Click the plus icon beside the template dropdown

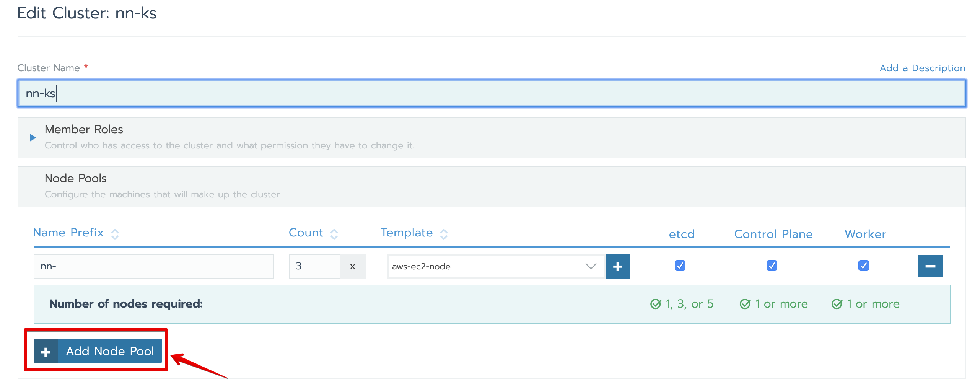(x=617, y=266)
